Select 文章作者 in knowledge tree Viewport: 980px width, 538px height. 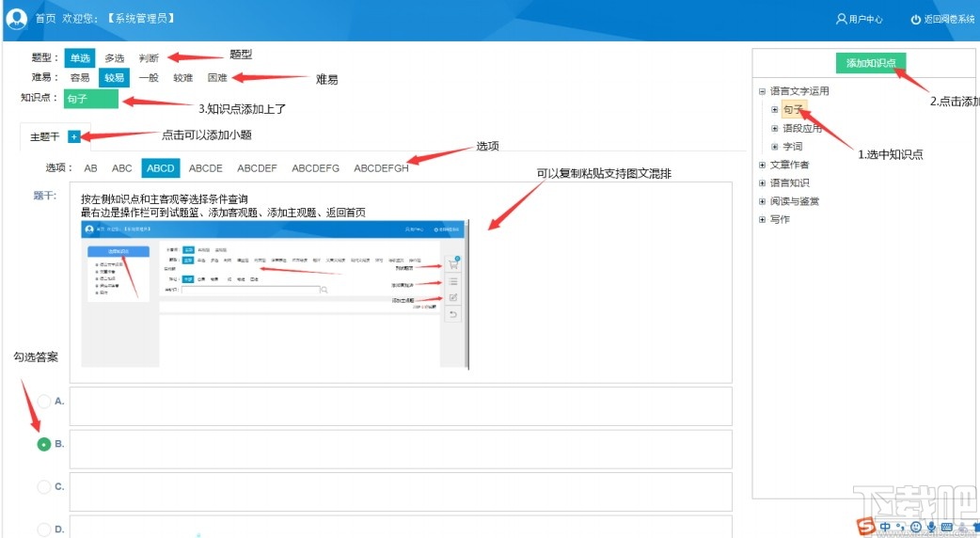789,165
